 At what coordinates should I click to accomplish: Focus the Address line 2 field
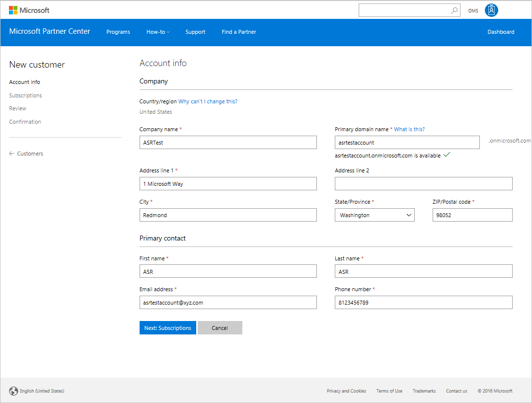pyautogui.click(x=423, y=184)
